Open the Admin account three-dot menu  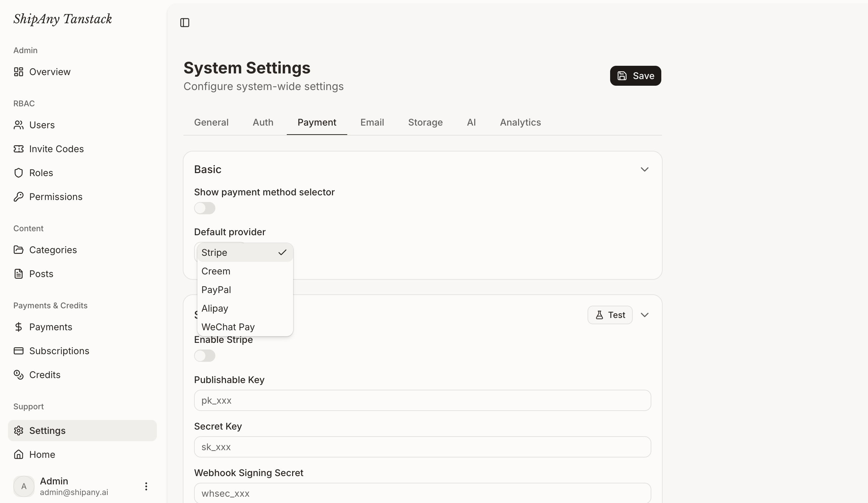(146, 486)
